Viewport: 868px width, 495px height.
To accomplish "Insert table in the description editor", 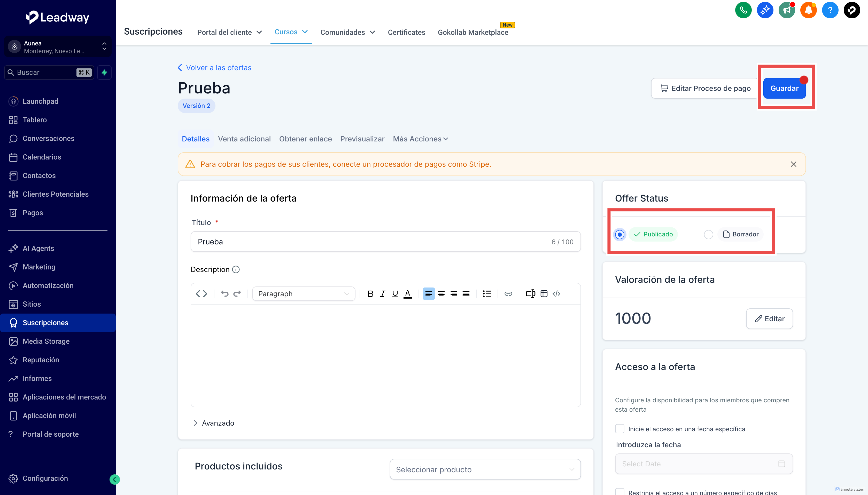I will pyautogui.click(x=544, y=294).
